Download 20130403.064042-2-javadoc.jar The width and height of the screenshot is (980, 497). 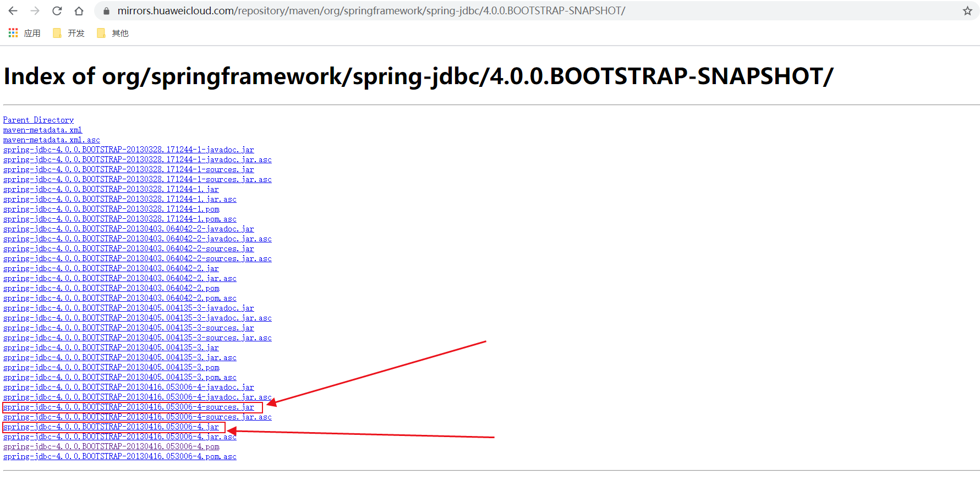[129, 229]
